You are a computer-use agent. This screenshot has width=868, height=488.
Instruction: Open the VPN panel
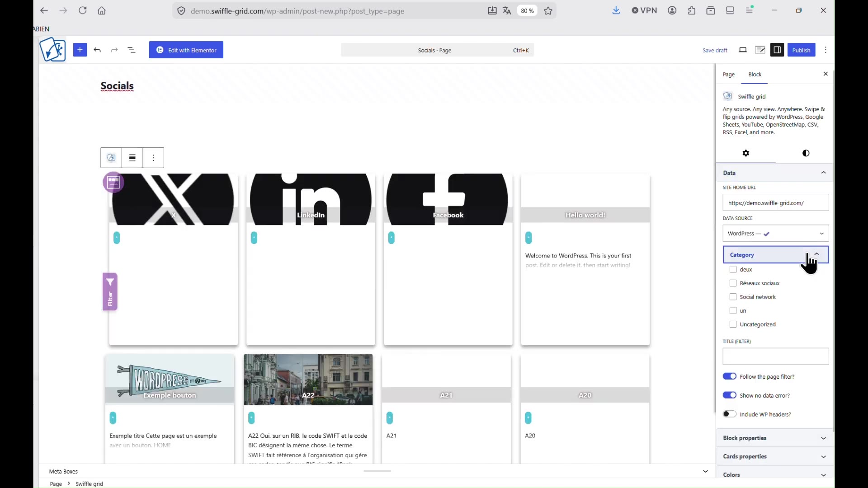tap(644, 10)
